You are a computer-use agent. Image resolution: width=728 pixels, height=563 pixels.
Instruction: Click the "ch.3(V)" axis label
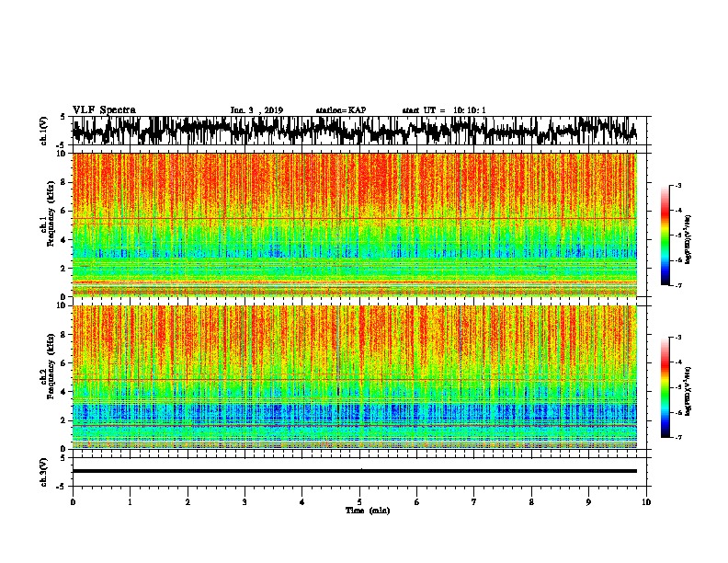tap(43, 472)
